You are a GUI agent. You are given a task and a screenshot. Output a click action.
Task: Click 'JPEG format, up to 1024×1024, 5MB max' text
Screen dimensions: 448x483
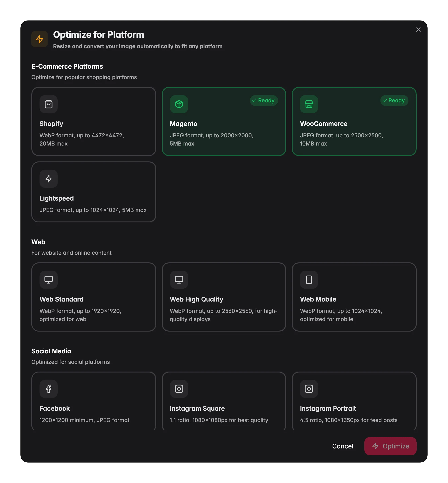pyautogui.click(x=93, y=210)
